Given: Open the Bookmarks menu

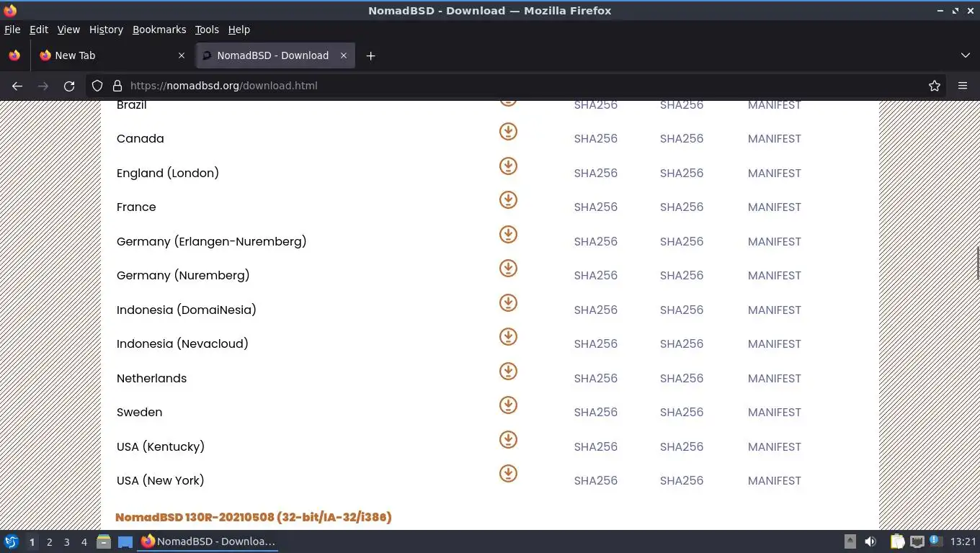Looking at the screenshot, I should point(159,30).
